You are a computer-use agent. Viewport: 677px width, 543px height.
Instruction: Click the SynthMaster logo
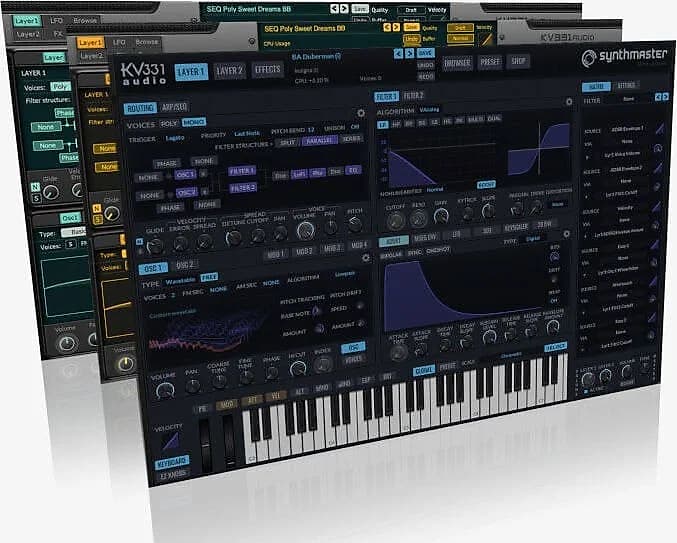[624, 57]
